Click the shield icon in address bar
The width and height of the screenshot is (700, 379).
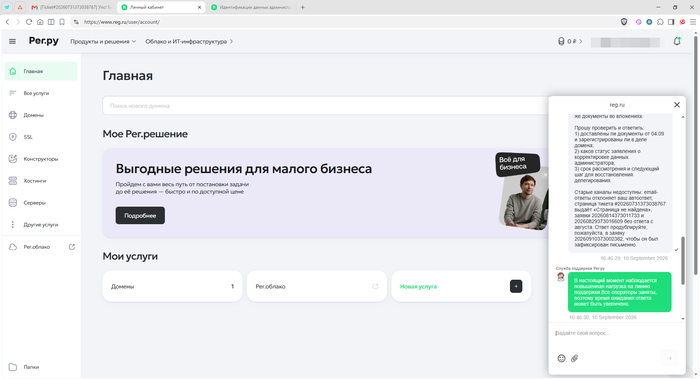coord(624,22)
